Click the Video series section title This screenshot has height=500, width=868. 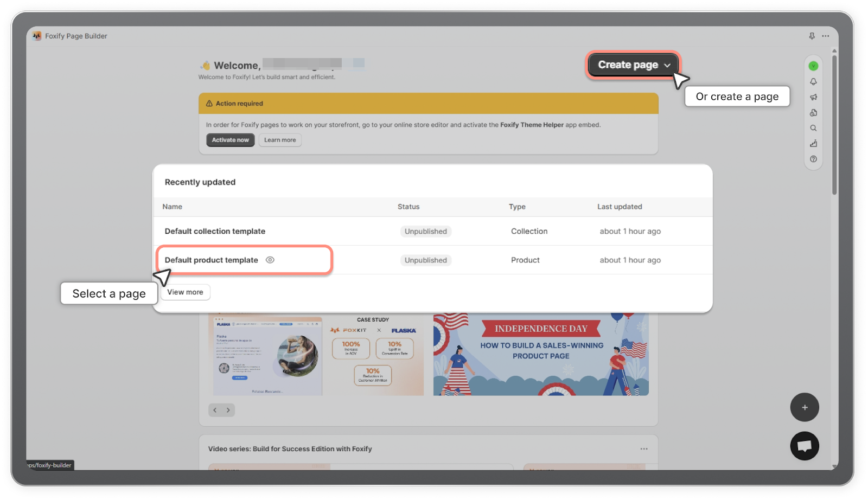click(290, 449)
